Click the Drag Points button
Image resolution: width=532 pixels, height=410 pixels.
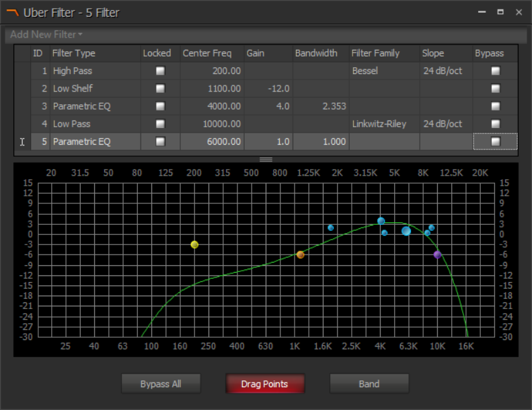[x=264, y=384]
